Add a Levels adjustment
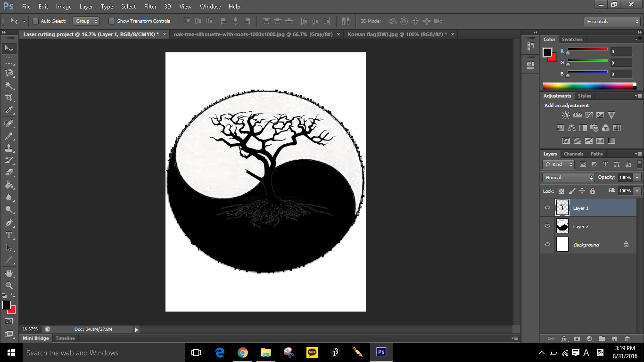This screenshot has width=644, height=362. coord(578,115)
